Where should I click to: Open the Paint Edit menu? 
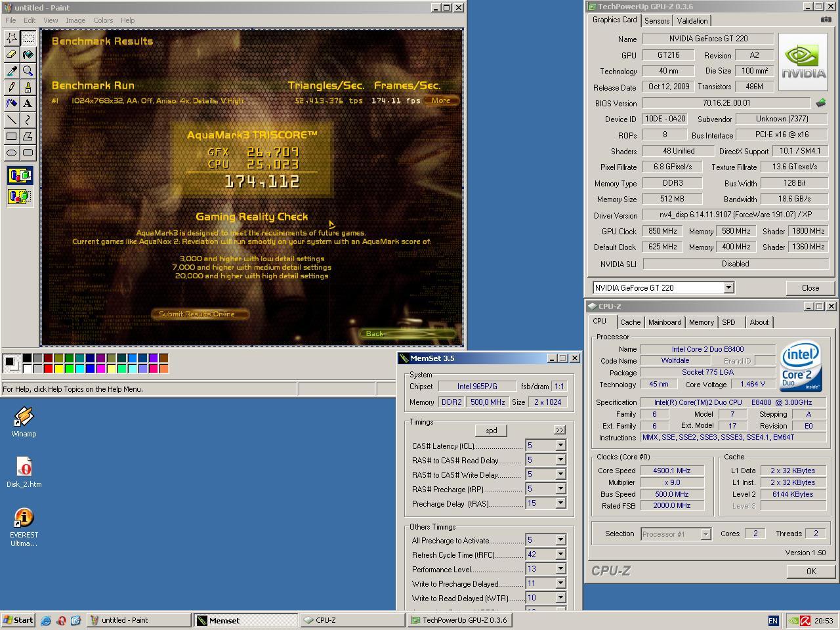(30, 20)
